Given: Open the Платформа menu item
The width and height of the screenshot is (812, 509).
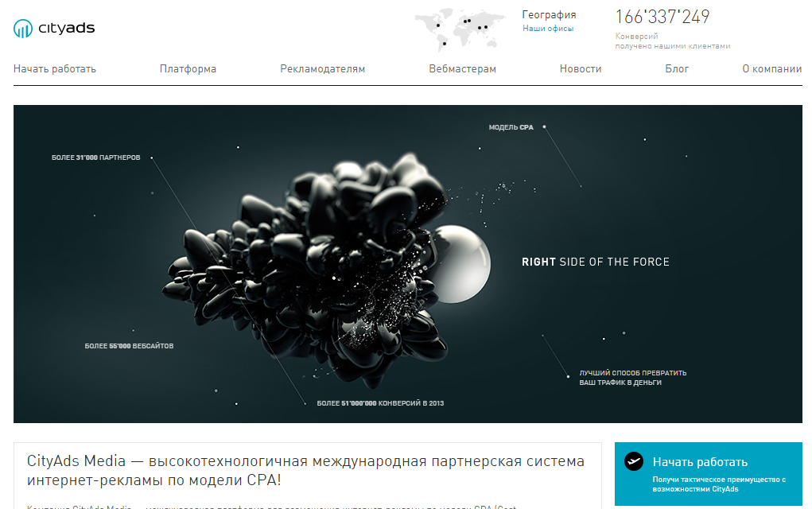Looking at the screenshot, I should pyautogui.click(x=188, y=69).
